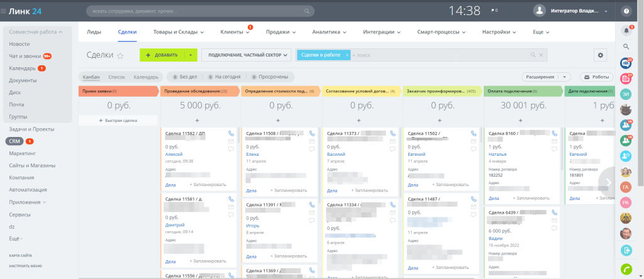Image resolution: width=644 pixels, height=279 pixels.
Task: Call contact on Сделка 11582 card
Action: coord(231,133)
